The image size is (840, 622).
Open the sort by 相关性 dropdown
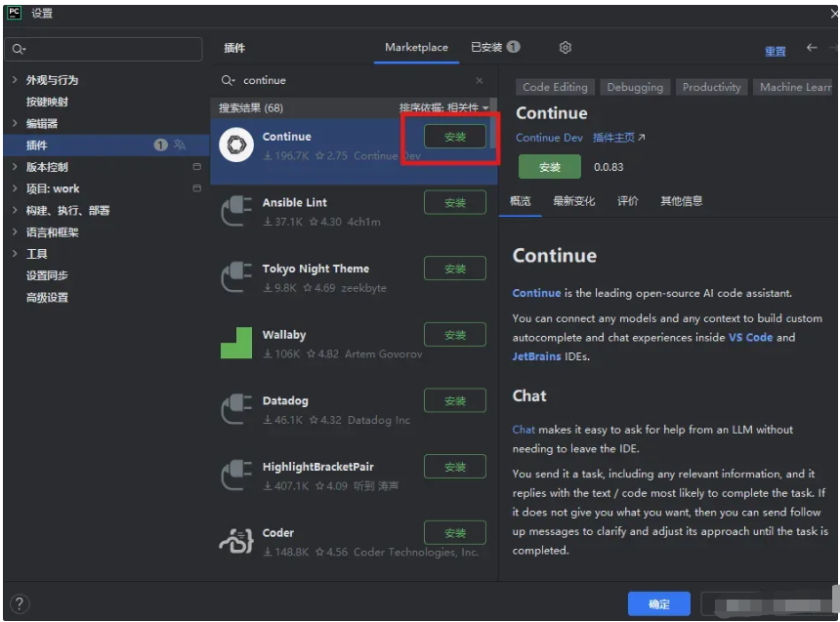[443, 107]
